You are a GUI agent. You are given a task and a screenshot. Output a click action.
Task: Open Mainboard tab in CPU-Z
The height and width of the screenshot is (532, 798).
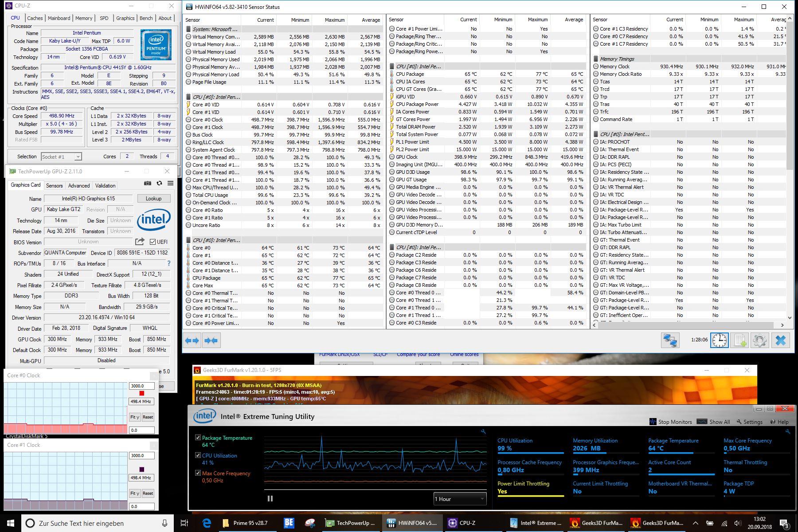click(x=59, y=18)
